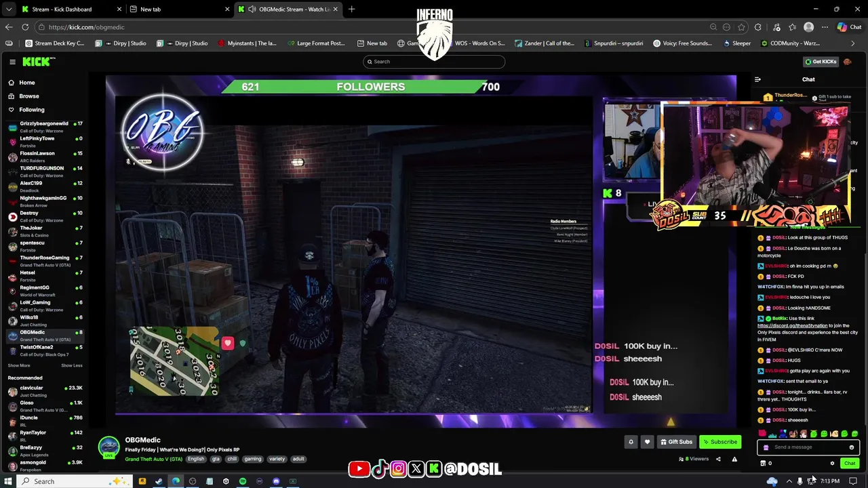Open Rockstar launcher from the taskbar
This screenshot has height=488, width=868.
click(142, 481)
